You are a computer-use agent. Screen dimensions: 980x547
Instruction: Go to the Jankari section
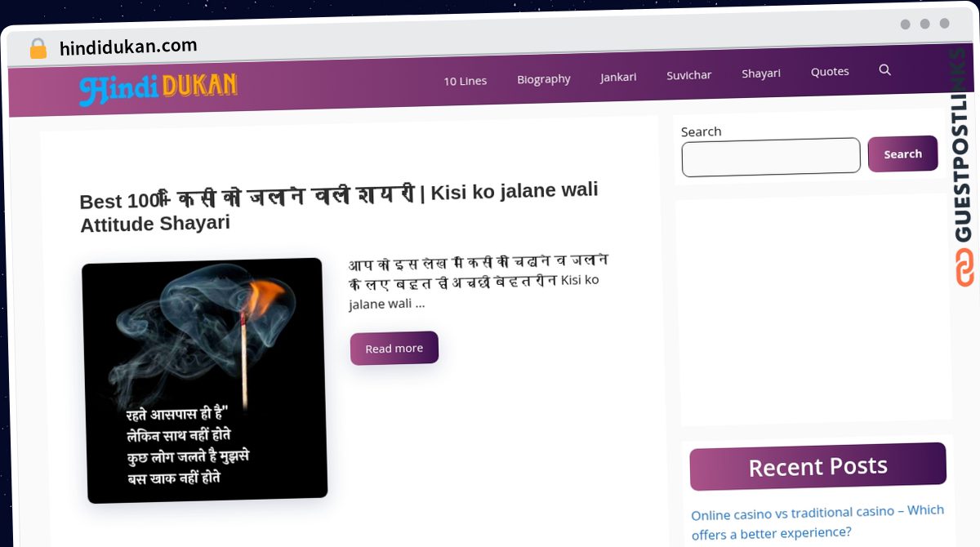(x=618, y=77)
